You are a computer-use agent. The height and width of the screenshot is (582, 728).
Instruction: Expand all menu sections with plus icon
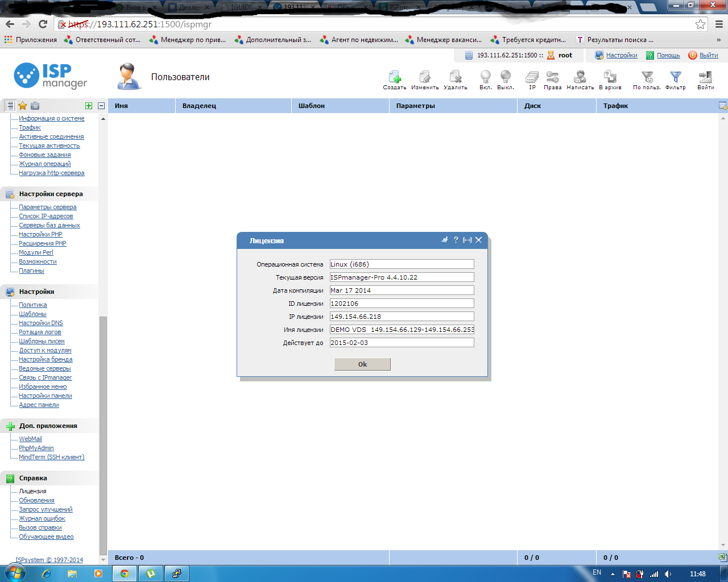pyautogui.click(x=89, y=106)
